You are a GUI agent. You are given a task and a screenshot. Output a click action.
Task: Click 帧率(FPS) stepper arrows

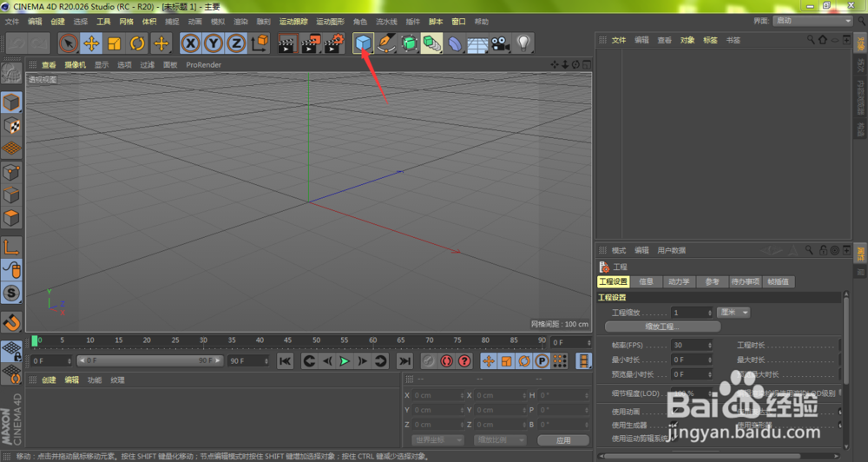coord(710,345)
